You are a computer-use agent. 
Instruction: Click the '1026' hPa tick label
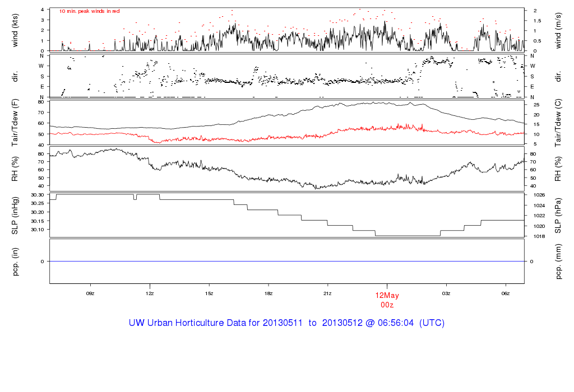[539, 195]
